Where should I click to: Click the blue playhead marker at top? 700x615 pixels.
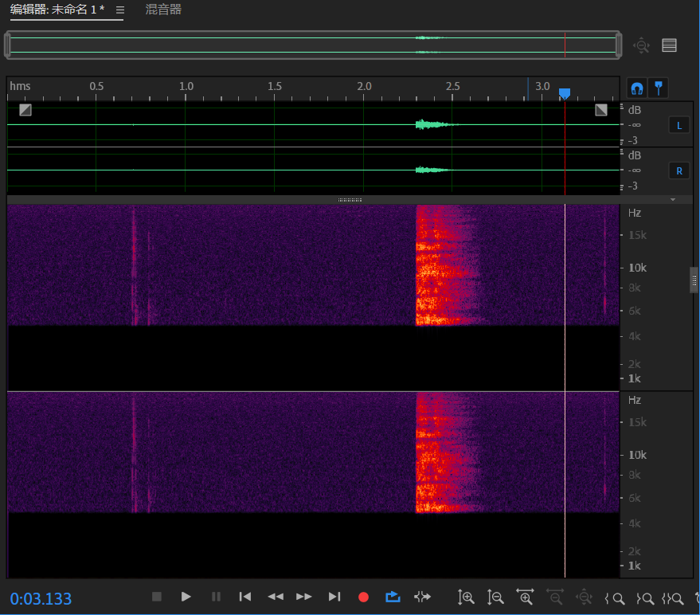coord(565,93)
